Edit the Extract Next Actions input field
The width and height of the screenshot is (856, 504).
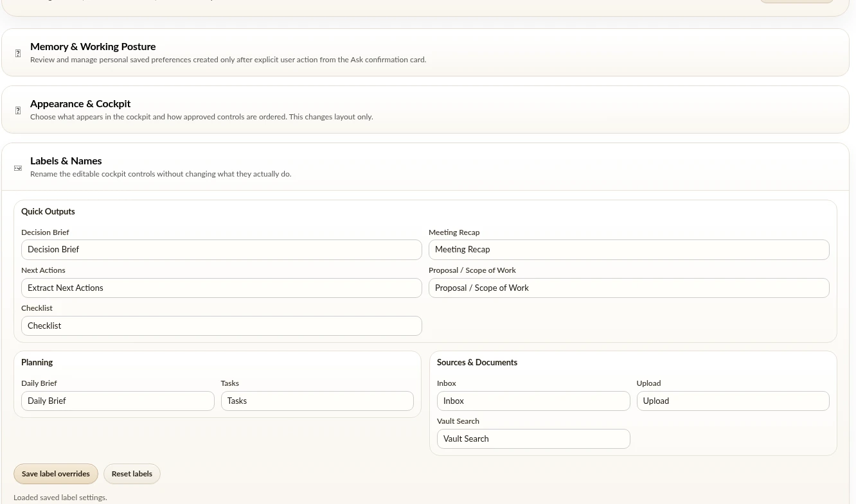point(222,288)
